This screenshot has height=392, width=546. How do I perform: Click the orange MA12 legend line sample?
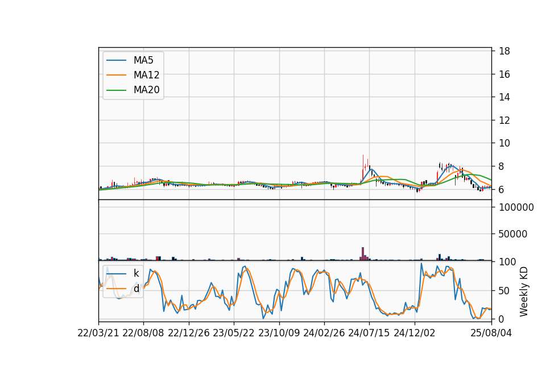pos(116,75)
